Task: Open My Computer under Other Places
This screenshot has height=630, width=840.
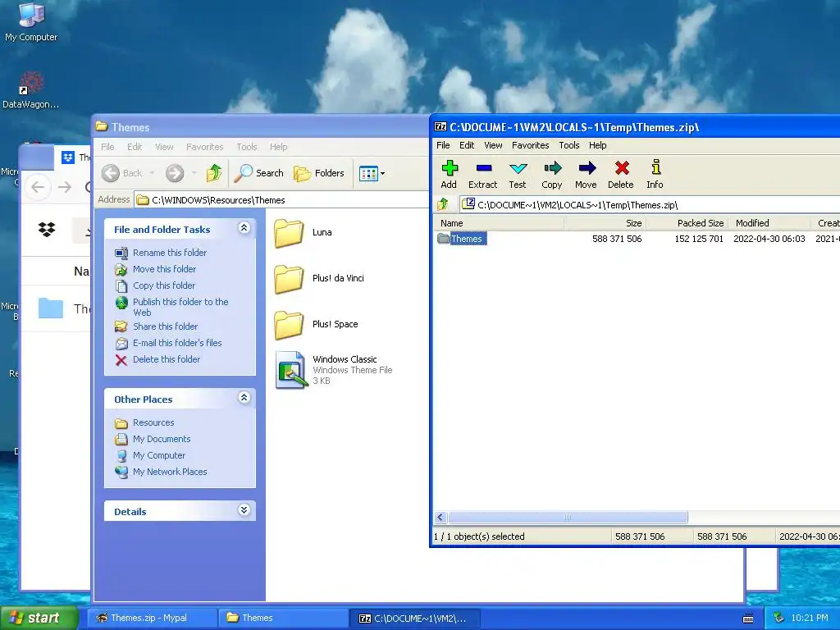Action: pos(159,455)
